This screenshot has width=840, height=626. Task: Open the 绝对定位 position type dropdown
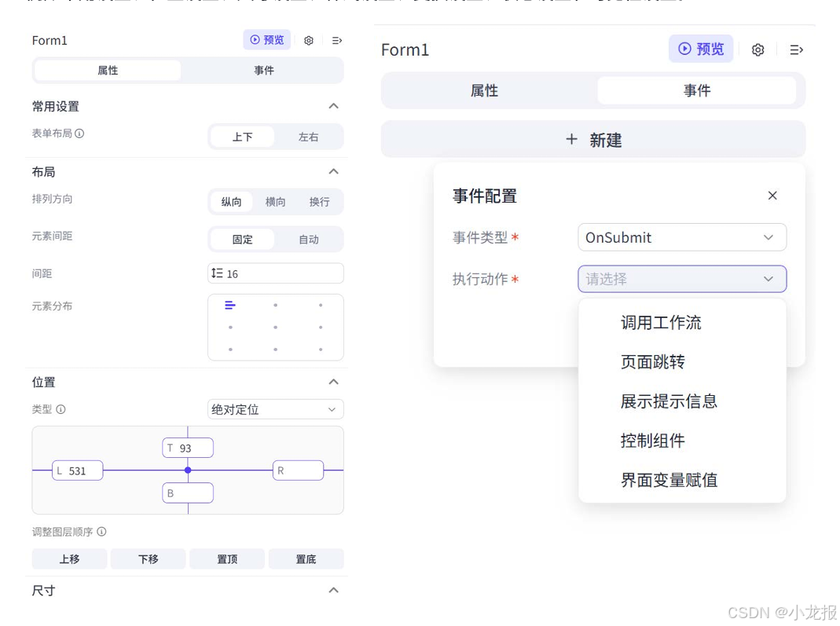(275, 409)
